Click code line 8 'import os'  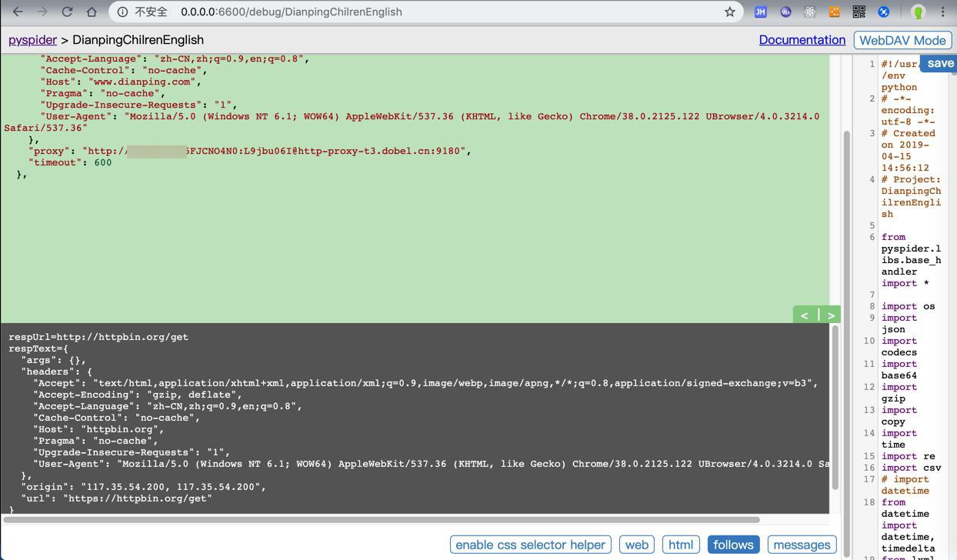pos(908,306)
